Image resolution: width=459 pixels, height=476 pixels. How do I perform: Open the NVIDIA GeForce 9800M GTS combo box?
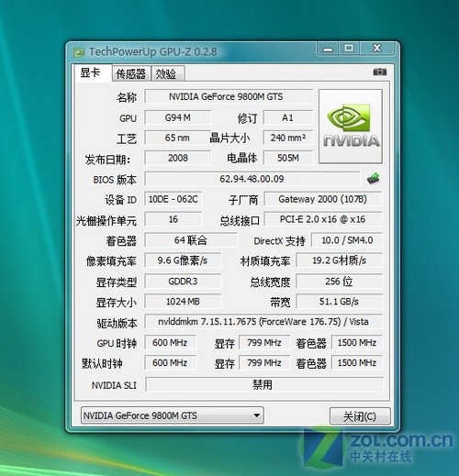[x=173, y=415]
